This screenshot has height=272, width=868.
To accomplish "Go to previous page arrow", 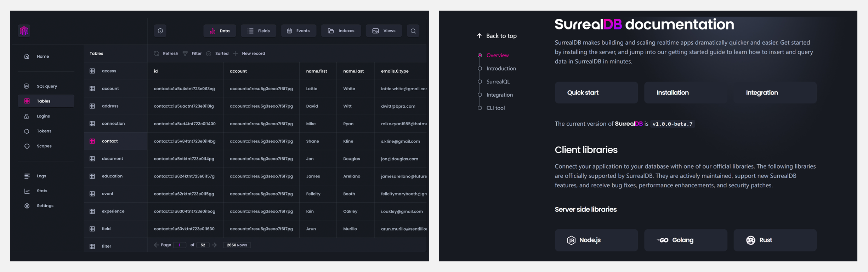I will [x=156, y=245].
